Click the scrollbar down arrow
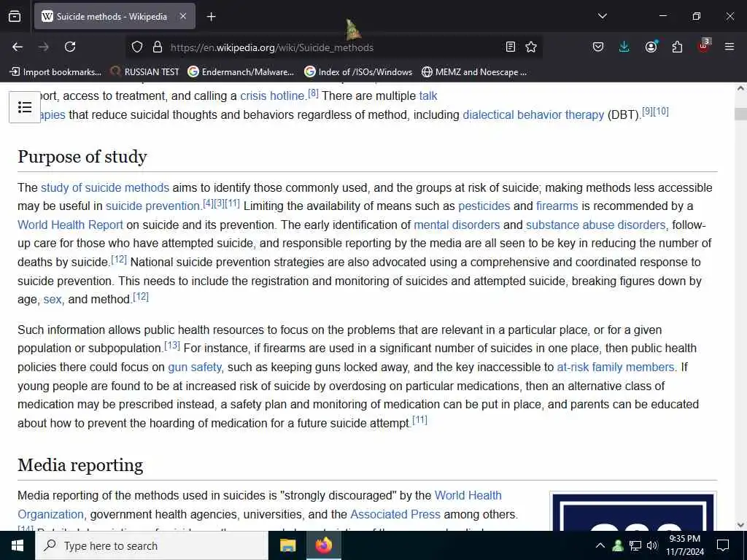 [x=740, y=525]
